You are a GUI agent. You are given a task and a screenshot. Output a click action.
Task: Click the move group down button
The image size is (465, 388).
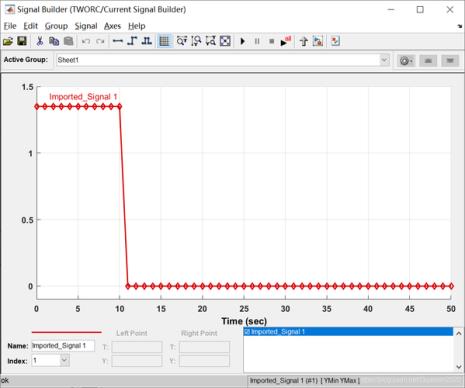coord(450,61)
